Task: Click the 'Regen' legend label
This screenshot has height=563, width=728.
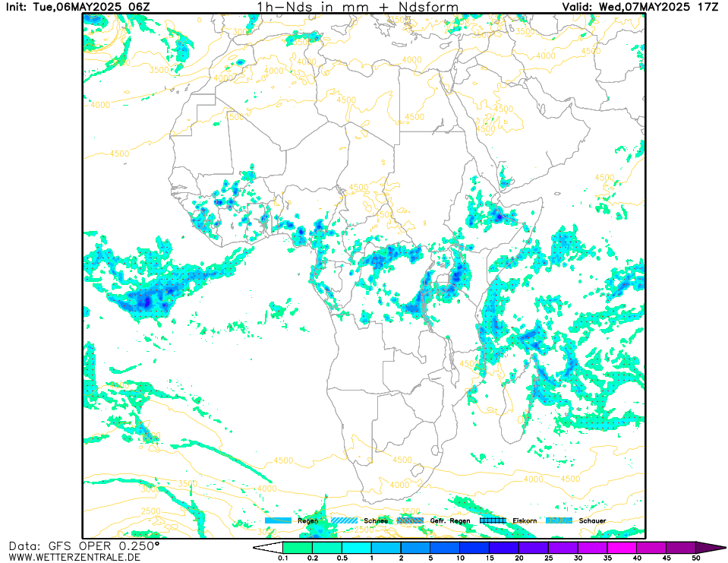Action: tap(307, 520)
